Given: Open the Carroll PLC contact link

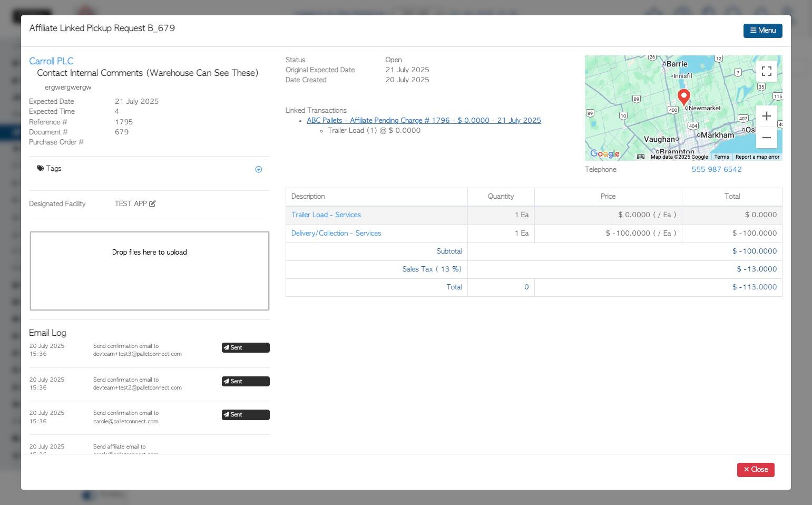Looking at the screenshot, I should pos(51,61).
